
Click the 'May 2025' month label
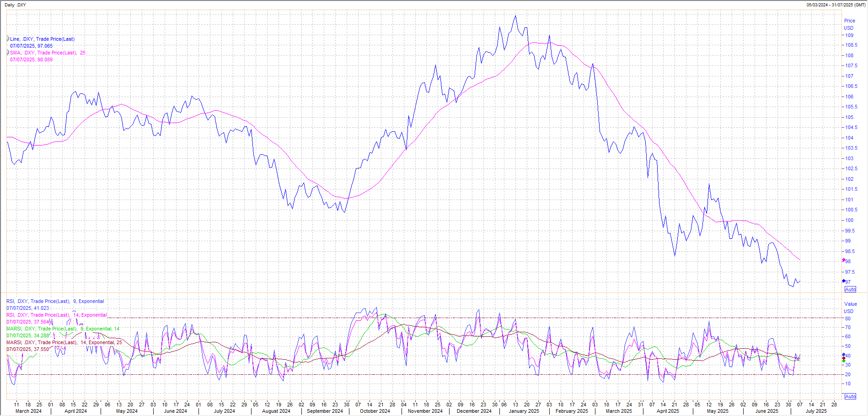(718, 411)
